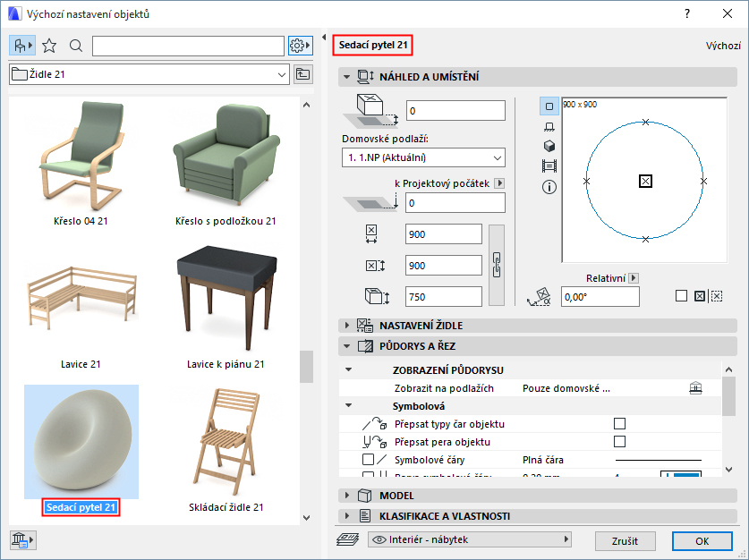Enable Přepsat pera objektu checkbox

click(619, 441)
